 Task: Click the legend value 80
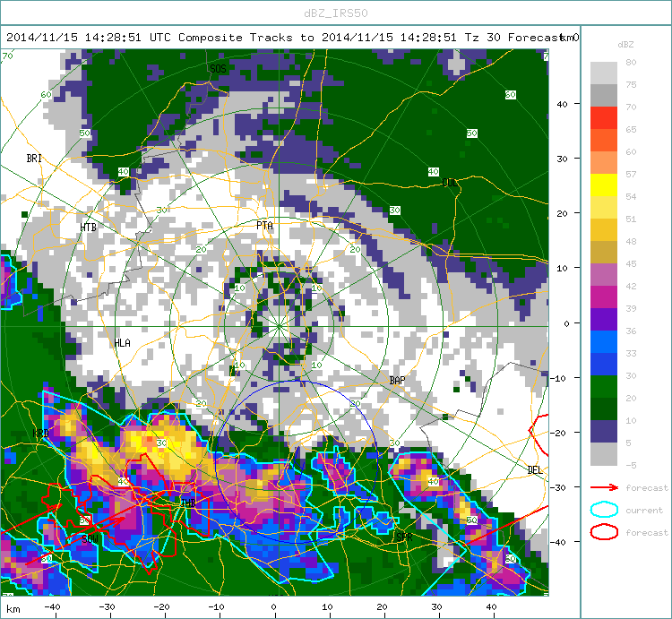631,62
